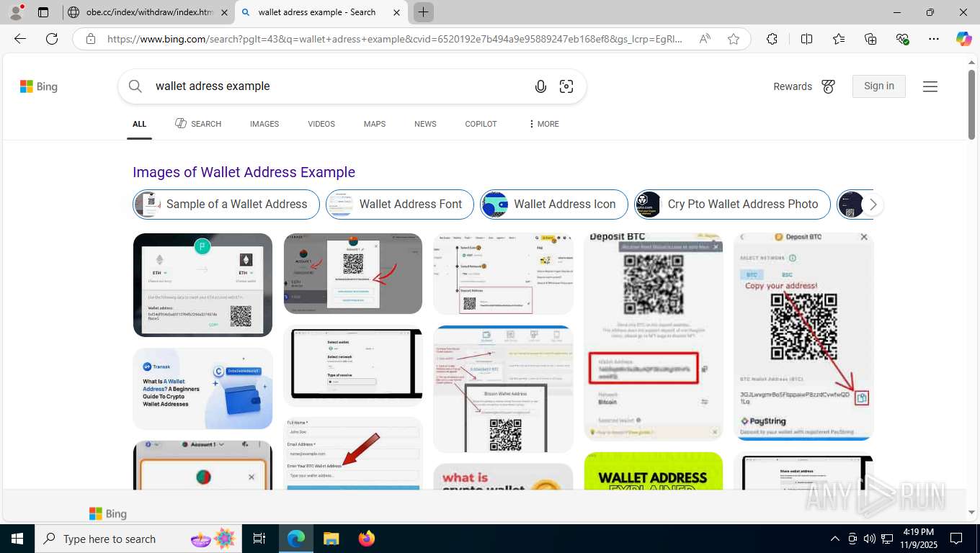Switch to the NEWS tab
This screenshot has width=980, height=553.
[425, 124]
